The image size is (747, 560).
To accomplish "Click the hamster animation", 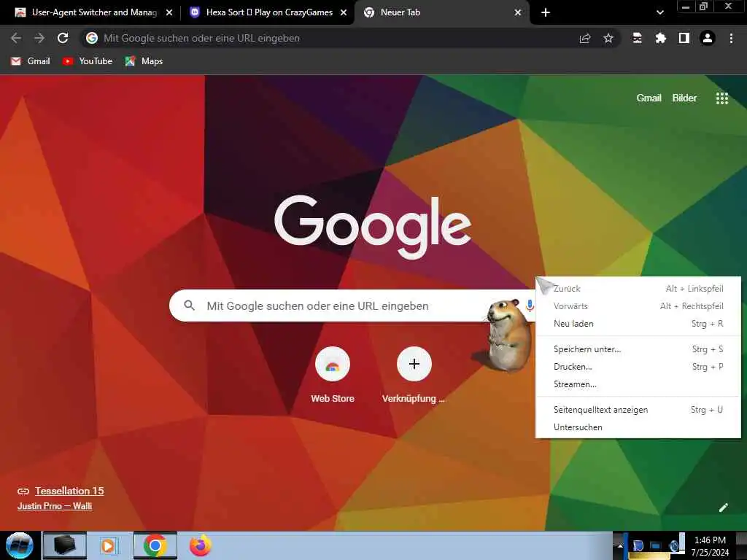I will click(x=506, y=335).
